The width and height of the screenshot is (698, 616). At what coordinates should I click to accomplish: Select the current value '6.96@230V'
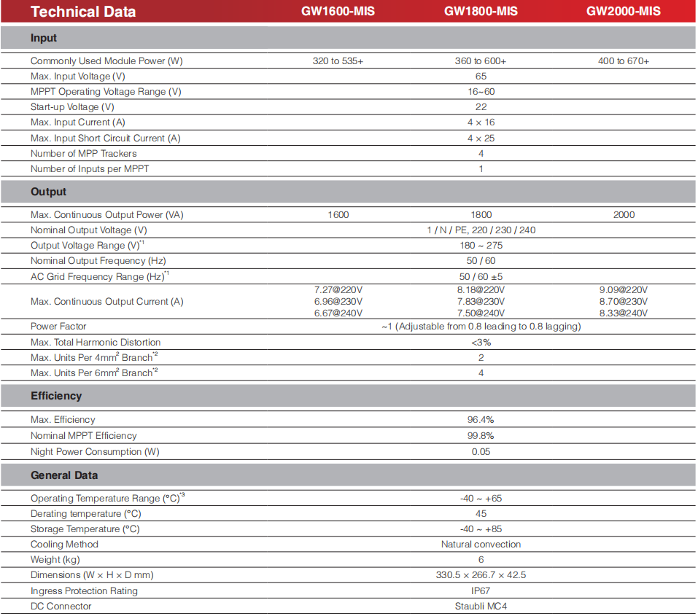coord(338,302)
